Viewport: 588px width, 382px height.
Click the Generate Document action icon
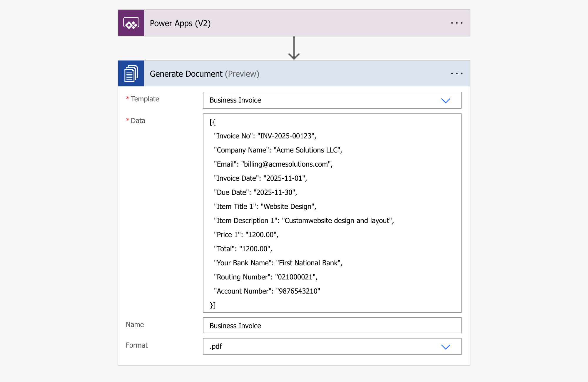coord(131,73)
